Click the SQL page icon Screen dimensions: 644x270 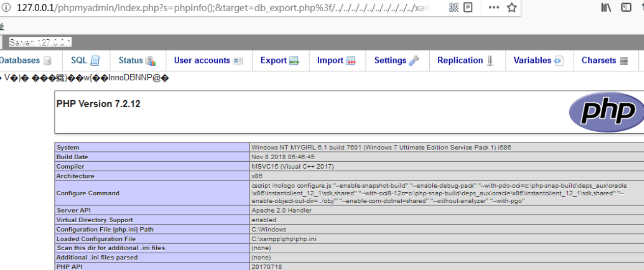[x=95, y=61]
